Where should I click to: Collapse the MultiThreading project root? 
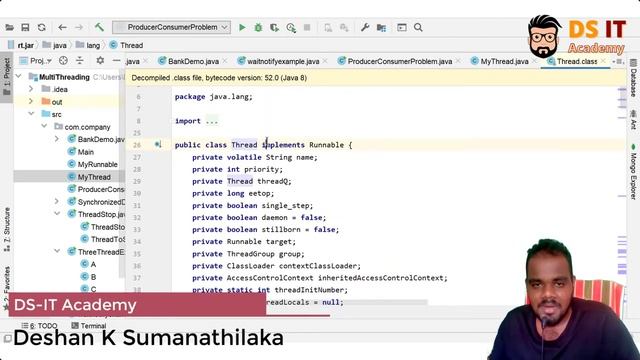point(19,77)
